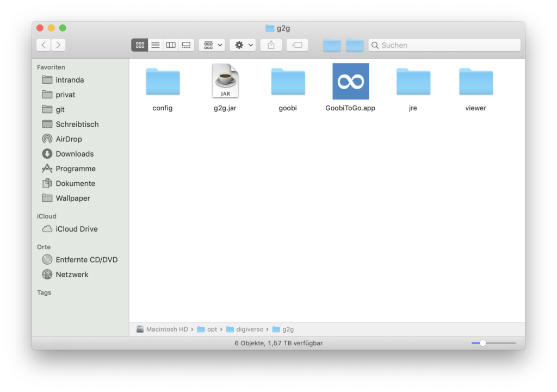Open Programme in the sidebar
Image resolution: width=557 pixels, height=392 pixels.
pos(81,169)
